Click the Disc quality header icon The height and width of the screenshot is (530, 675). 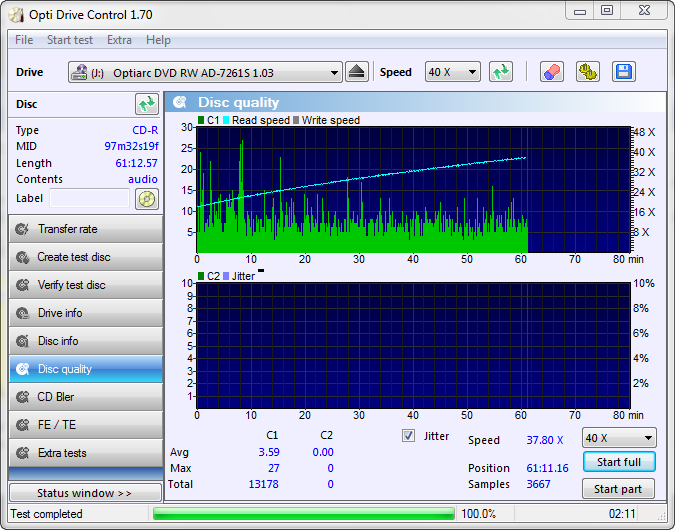(180, 102)
